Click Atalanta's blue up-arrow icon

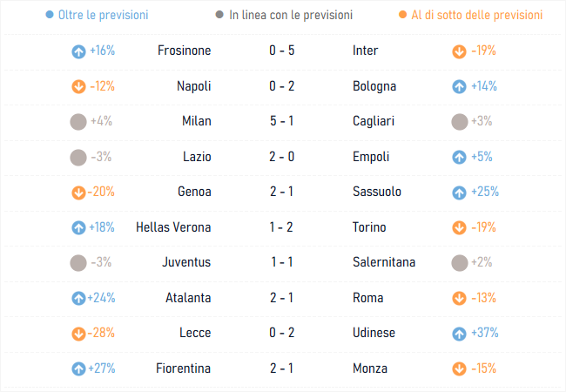[x=78, y=299]
